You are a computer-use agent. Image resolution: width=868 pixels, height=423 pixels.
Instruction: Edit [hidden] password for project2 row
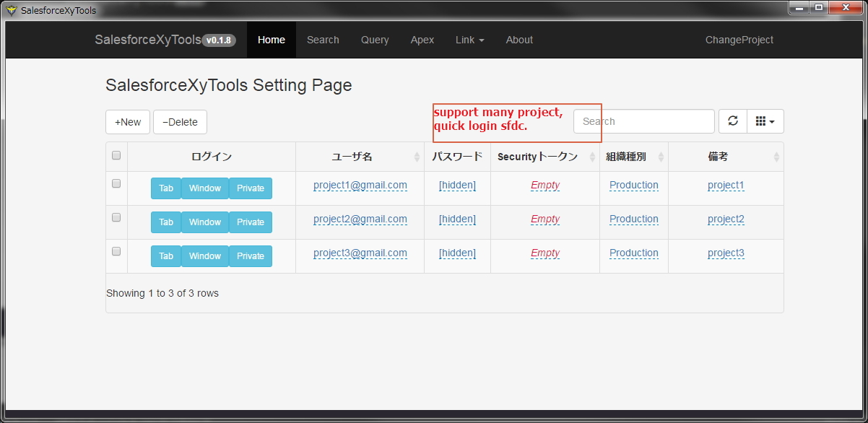457,219
